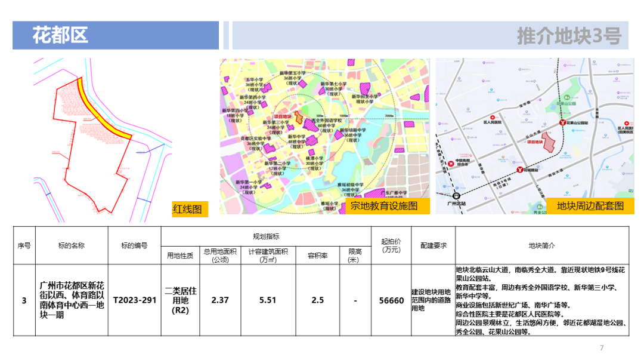Click the 花果山公园站 metro station icon
The height and width of the screenshot is (363, 644).
562,122
